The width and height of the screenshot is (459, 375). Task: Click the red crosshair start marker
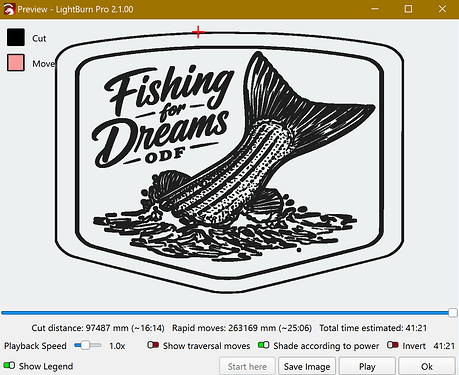pyautogui.click(x=198, y=32)
